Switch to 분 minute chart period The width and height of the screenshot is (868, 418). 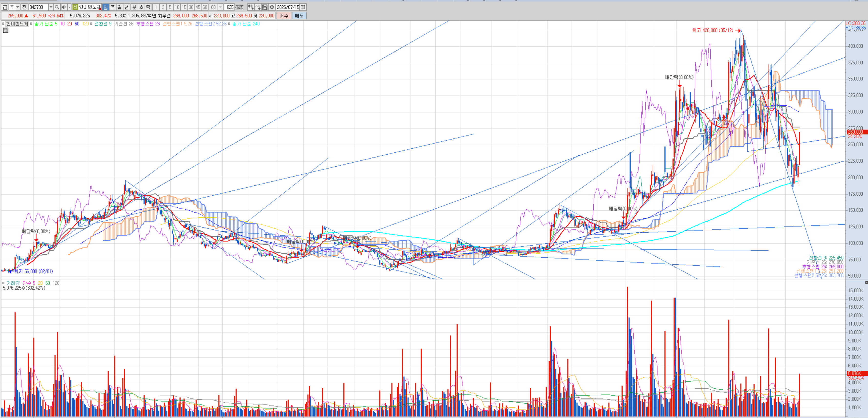click(x=134, y=7)
